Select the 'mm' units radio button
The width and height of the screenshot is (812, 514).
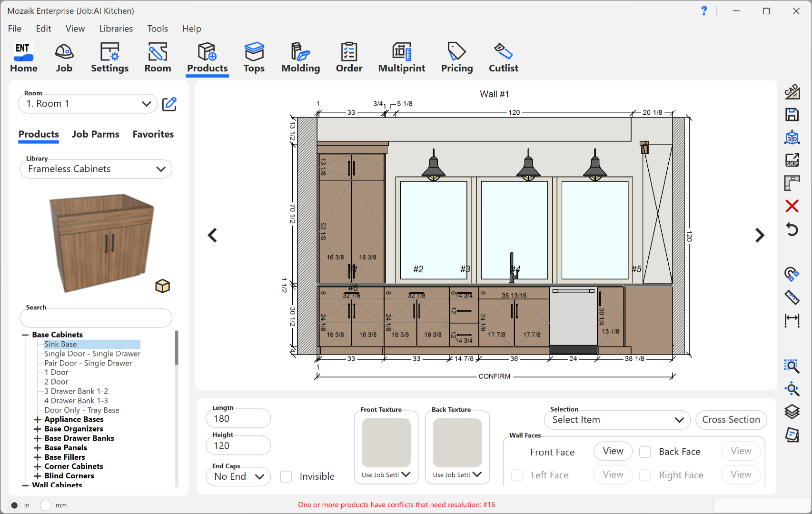pyautogui.click(x=46, y=505)
